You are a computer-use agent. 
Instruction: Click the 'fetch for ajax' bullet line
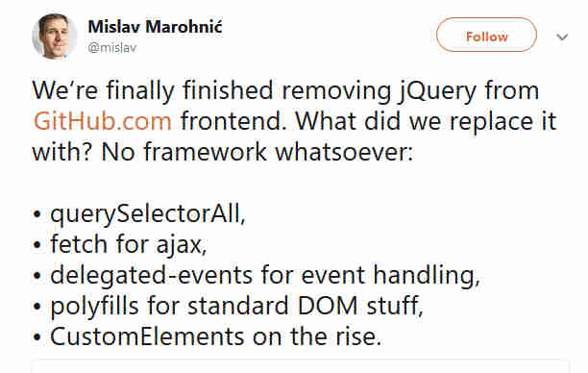click(120, 245)
